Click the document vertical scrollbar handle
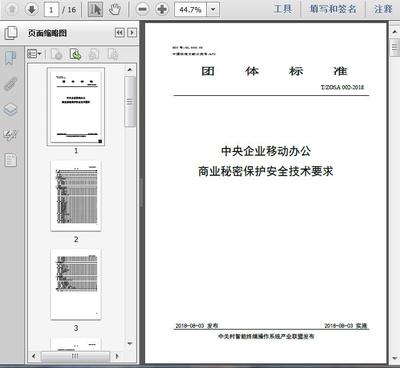400x368 pixels. tap(395, 48)
